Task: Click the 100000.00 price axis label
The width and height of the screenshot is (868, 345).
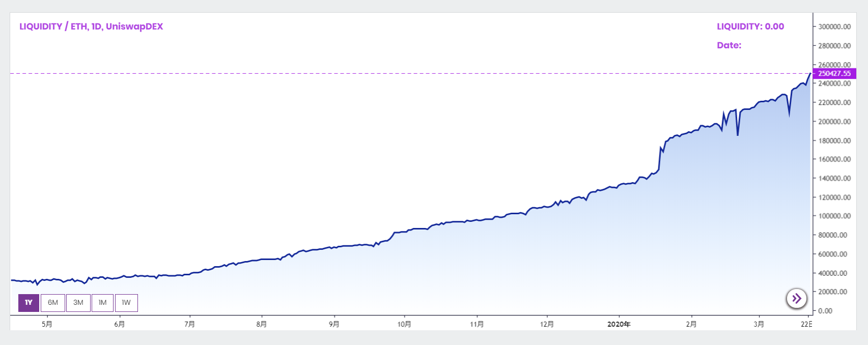Action: 834,216
